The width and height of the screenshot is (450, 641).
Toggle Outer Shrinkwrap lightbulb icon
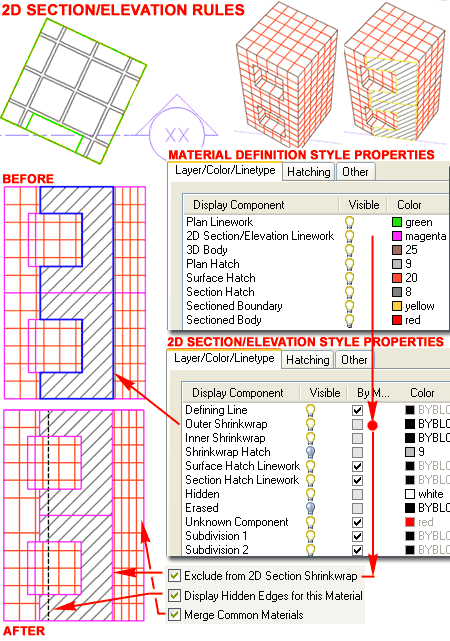[x=311, y=424]
